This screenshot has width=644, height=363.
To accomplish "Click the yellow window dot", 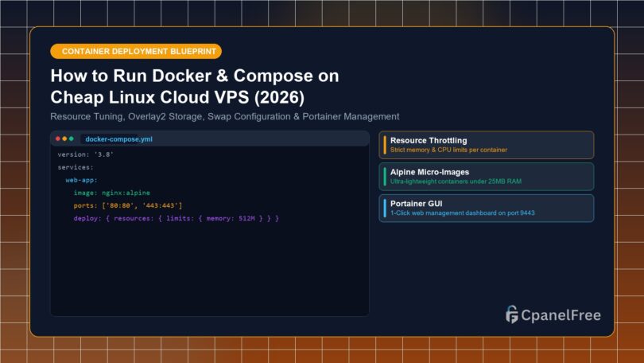I will point(64,139).
